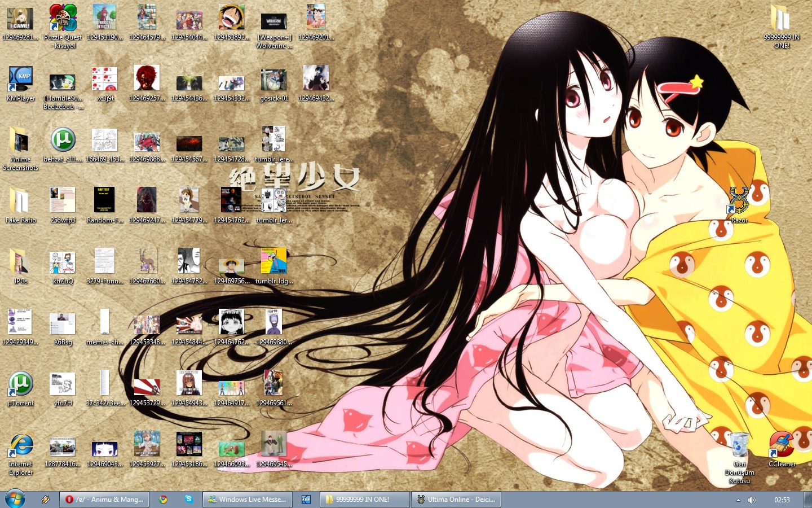
Task: Select the 129469257... red face image
Action: (x=147, y=79)
